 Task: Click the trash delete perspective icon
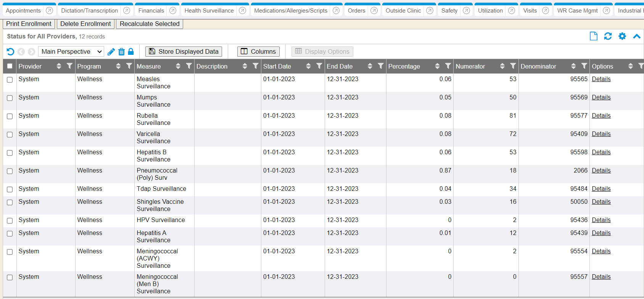tap(121, 52)
